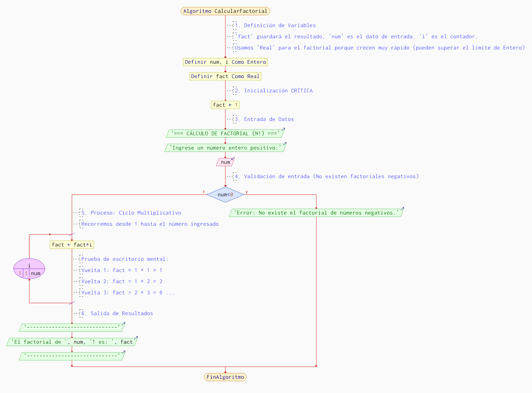
Task: Click the input arrow icon on the num block
Action: [x=233, y=158]
